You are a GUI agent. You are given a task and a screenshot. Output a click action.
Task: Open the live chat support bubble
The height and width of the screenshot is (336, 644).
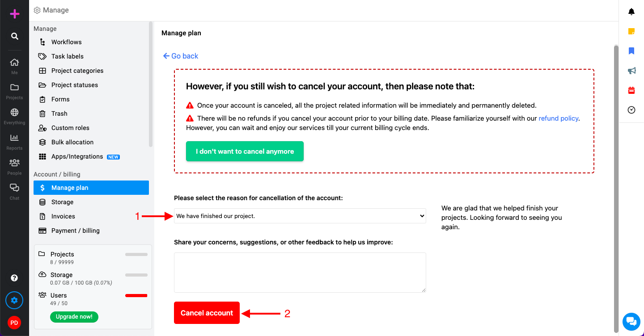click(x=631, y=321)
